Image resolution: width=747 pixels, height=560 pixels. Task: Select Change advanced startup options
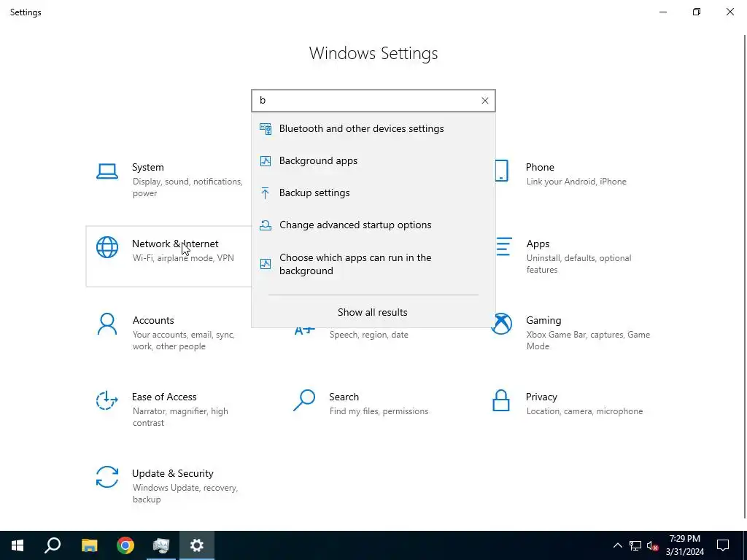click(x=373, y=225)
